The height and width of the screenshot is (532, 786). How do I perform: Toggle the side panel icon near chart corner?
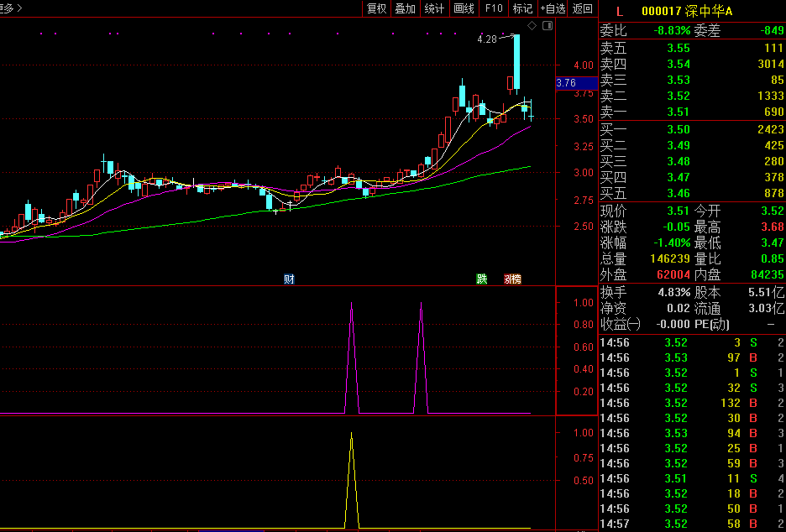tap(548, 25)
